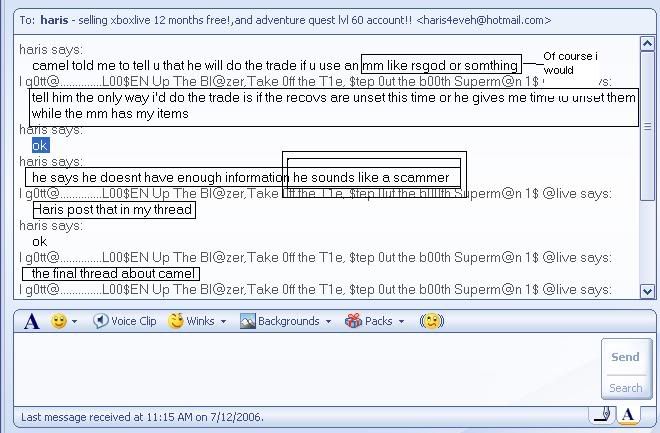Viewport: 660px width, 433px height.
Task: Click the haris contact name in header
Action: [53, 19]
